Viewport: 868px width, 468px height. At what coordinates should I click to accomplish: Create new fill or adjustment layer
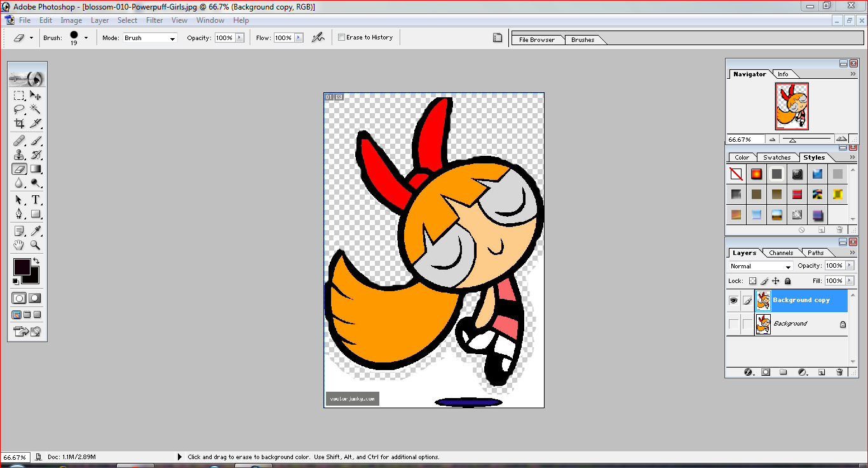pyautogui.click(x=802, y=372)
